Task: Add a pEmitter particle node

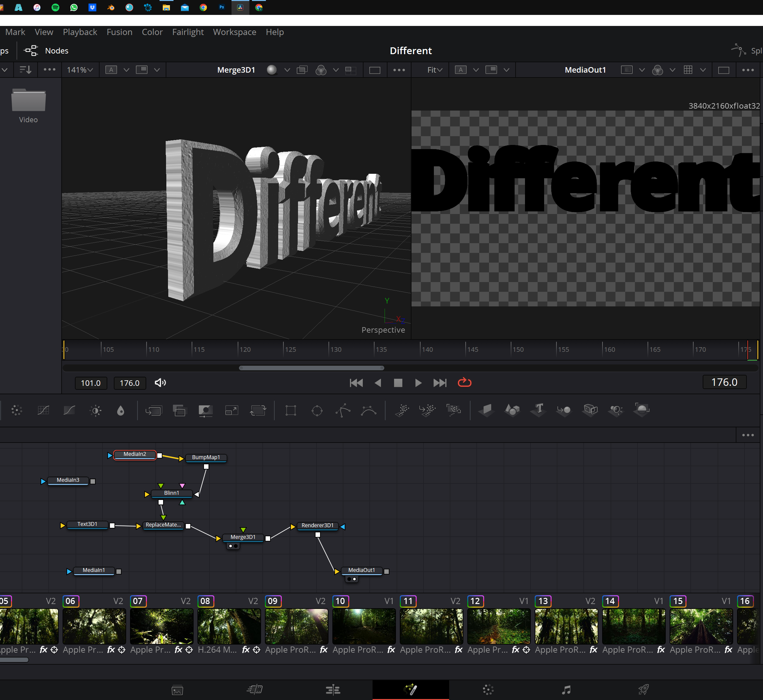Action: tap(402, 410)
